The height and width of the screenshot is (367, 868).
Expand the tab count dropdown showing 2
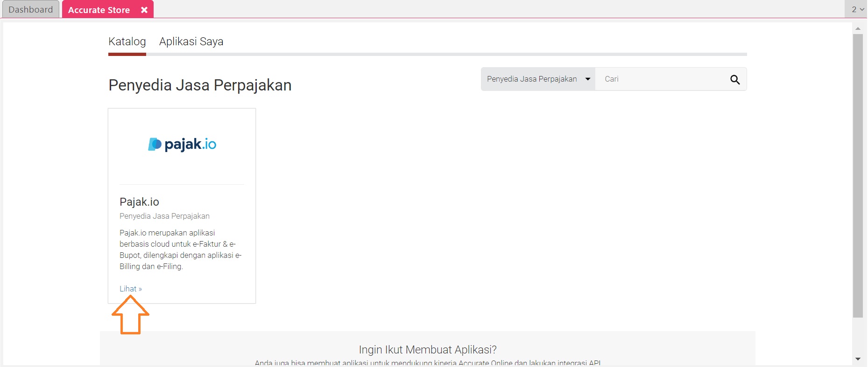(857, 9)
